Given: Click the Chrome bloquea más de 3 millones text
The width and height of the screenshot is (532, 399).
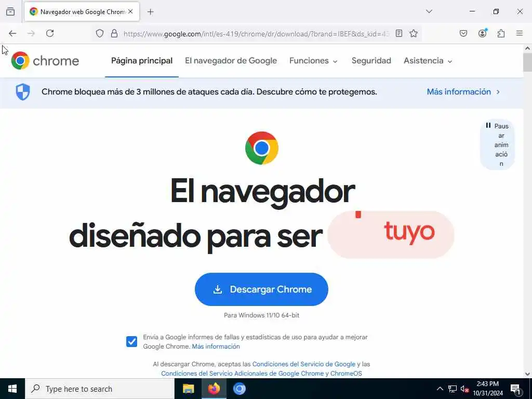Looking at the screenshot, I should (209, 92).
